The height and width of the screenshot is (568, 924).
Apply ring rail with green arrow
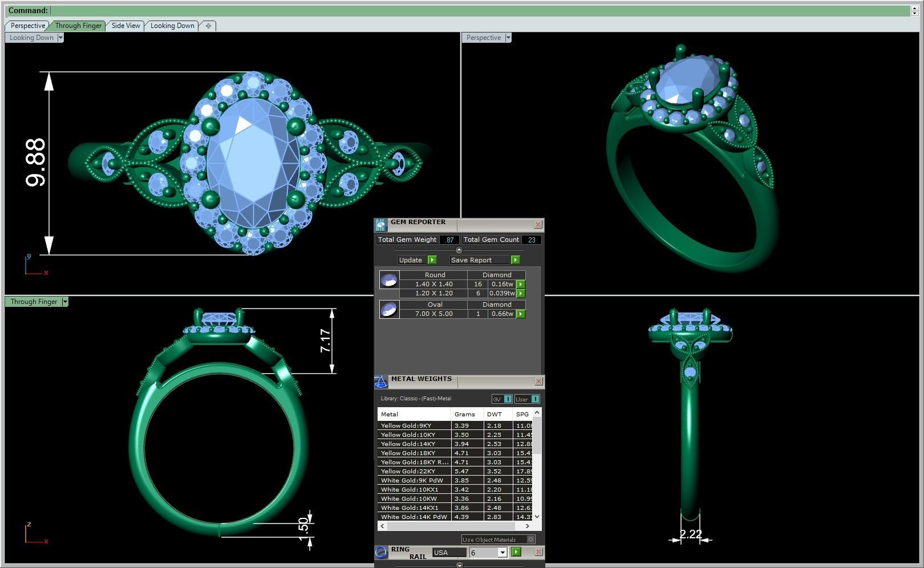pos(516,552)
